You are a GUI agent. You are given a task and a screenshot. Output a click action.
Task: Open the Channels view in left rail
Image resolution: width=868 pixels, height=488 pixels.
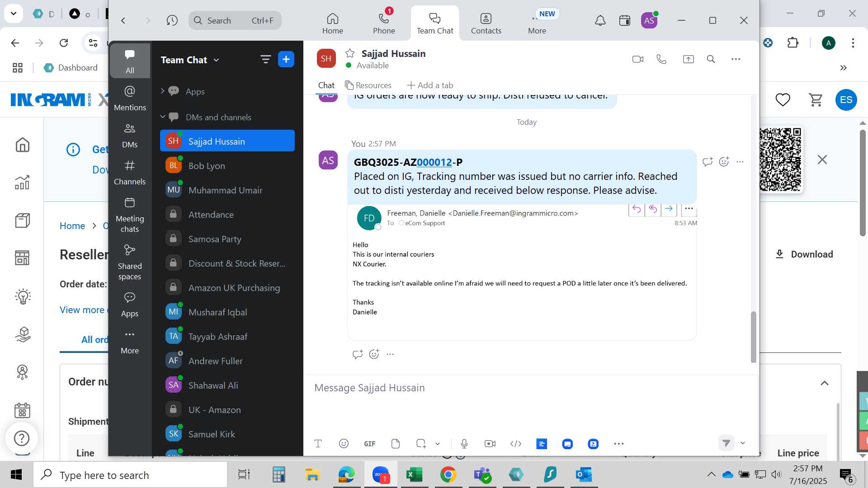130,173
